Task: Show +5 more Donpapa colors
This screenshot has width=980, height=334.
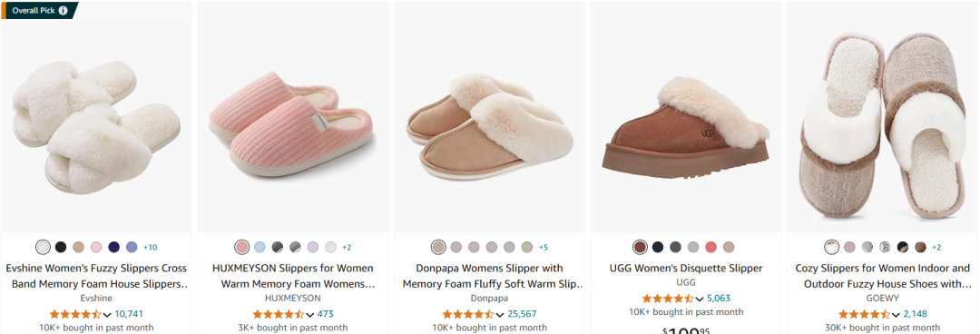Action: pyautogui.click(x=544, y=247)
